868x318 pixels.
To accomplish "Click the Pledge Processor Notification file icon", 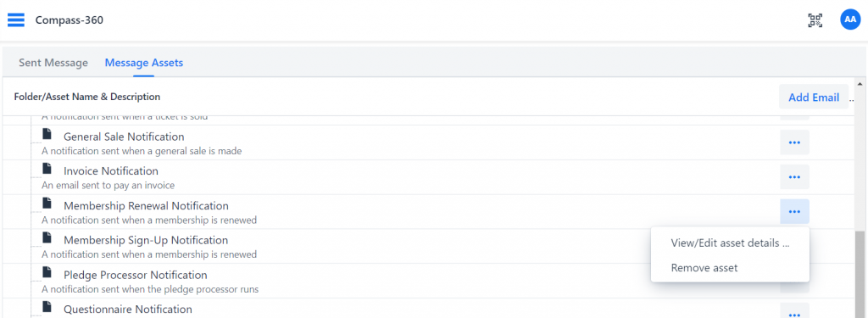I will pyautogui.click(x=47, y=272).
